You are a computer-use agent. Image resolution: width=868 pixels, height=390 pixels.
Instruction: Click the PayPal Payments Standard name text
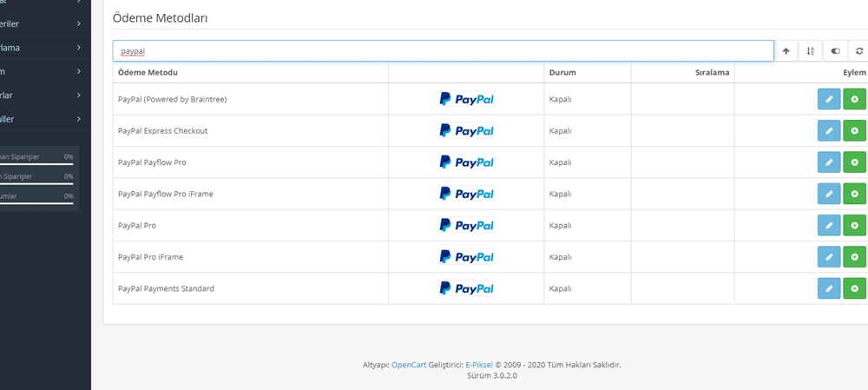pos(166,288)
